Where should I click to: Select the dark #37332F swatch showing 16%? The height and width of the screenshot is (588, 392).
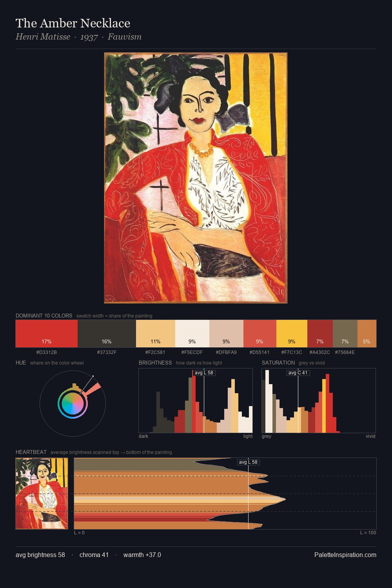pos(107,334)
